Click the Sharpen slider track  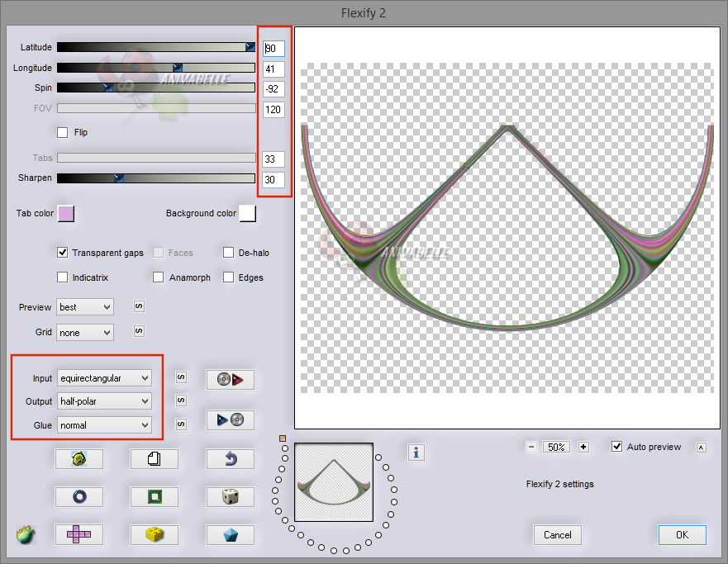(156, 178)
